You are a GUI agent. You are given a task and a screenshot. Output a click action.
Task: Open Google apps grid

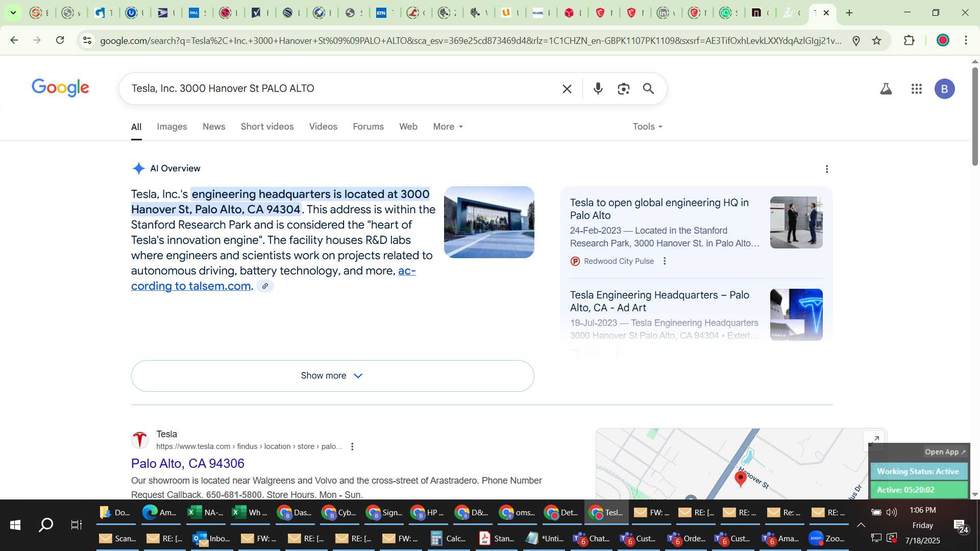(x=917, y=89)
